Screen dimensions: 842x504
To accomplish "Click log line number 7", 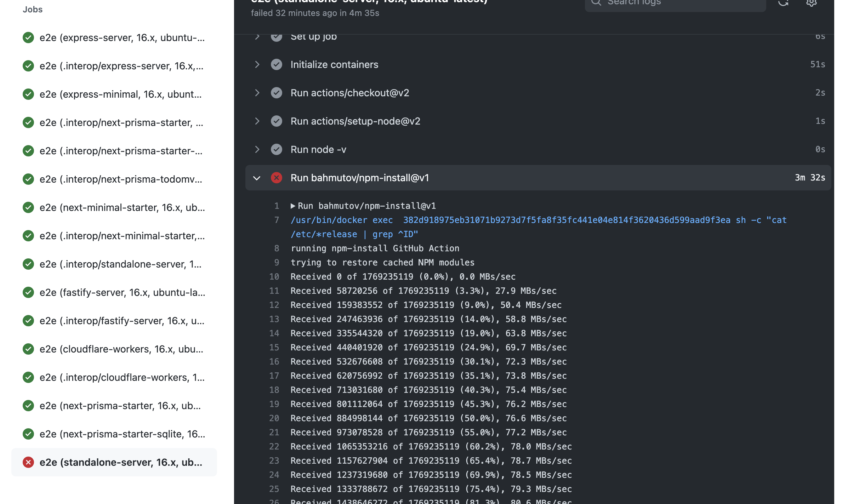I will click(277, 220).
